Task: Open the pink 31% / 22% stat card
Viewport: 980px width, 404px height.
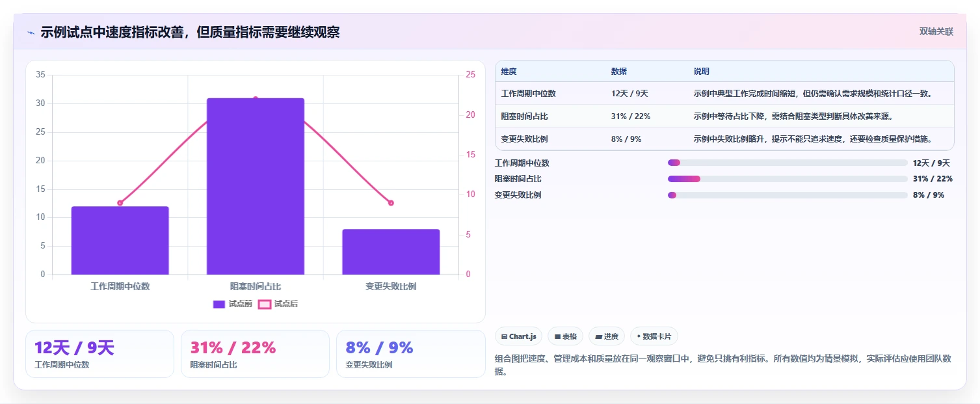Action: [x=256, y=354]
